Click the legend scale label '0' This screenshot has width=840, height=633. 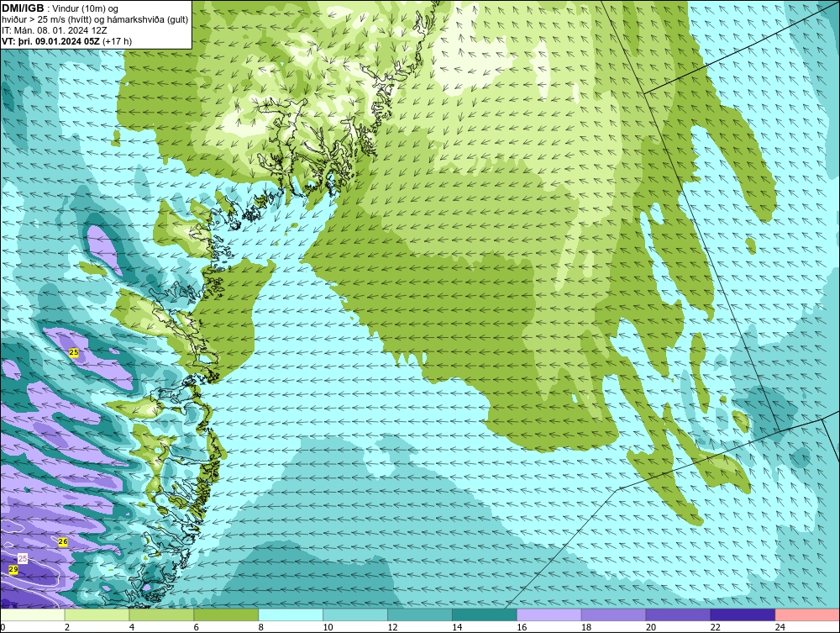tap(3, 627)
